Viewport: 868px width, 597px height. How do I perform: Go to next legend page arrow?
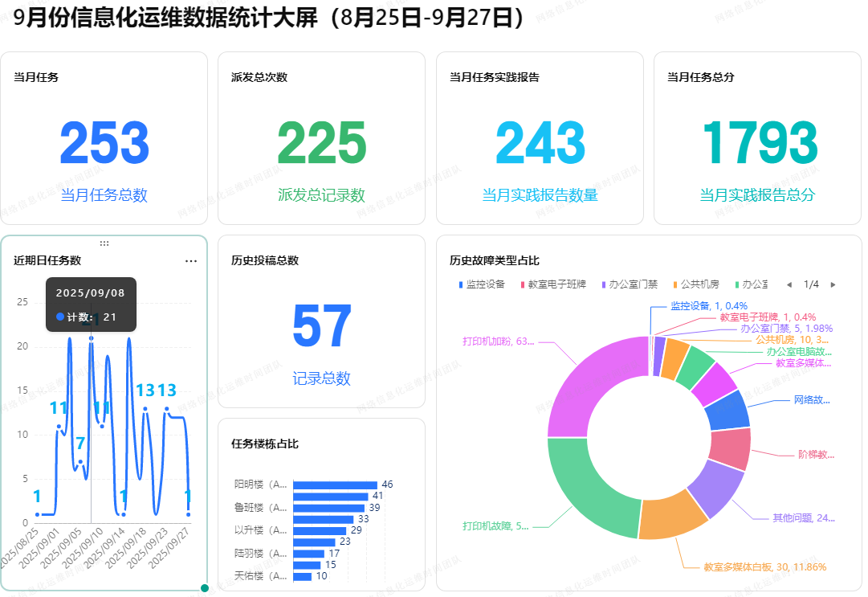[833, 284]
